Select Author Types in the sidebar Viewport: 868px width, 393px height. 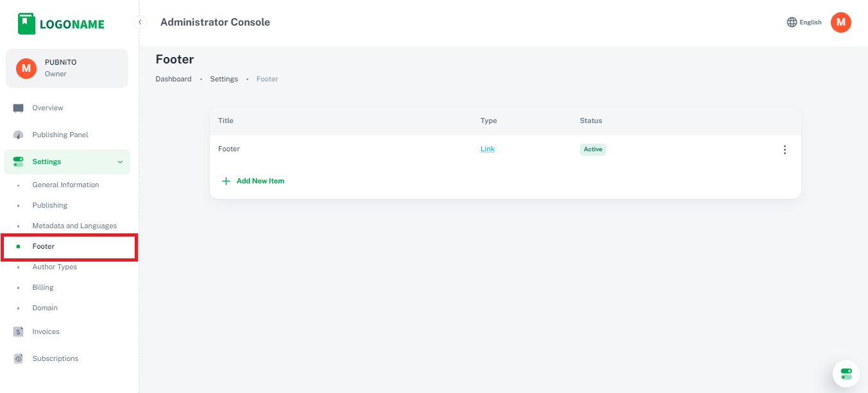(55, 267)
